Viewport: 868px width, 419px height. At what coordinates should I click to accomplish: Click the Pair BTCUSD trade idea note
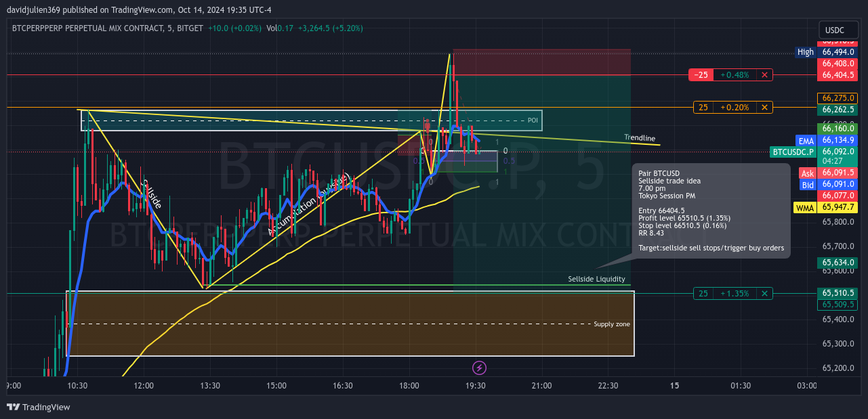coord(711,211)
